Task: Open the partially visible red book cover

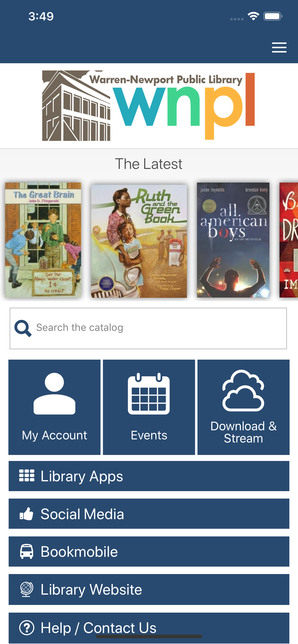Action: pyautogui.click(x=289, y=240)
